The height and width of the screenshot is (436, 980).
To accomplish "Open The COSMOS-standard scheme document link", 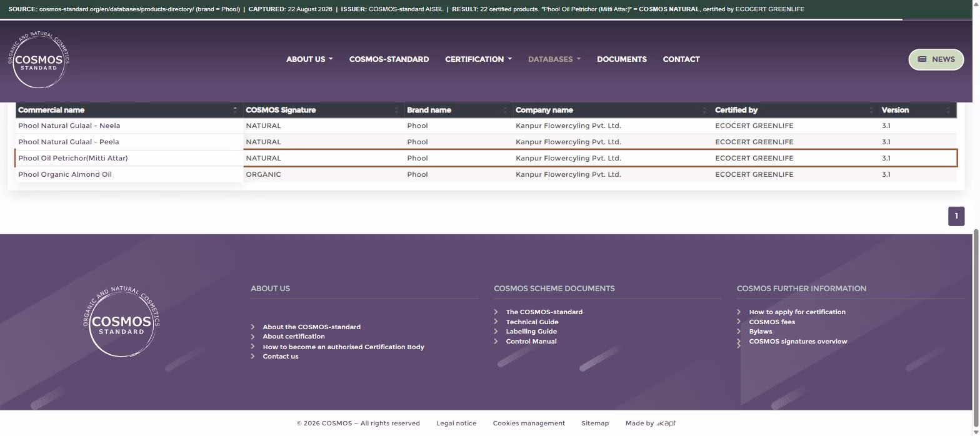I will click(x=544, y=312).
